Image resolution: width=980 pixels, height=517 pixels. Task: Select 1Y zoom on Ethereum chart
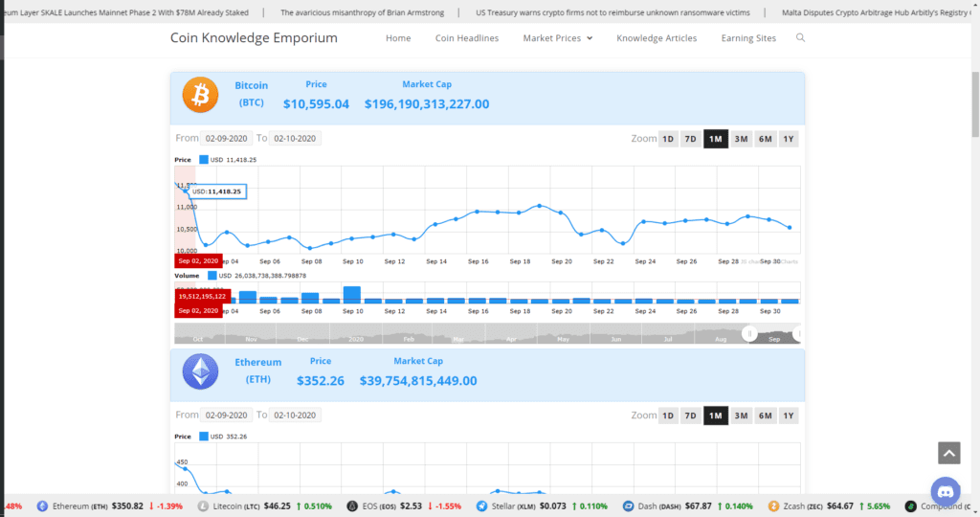click(789, 416)
